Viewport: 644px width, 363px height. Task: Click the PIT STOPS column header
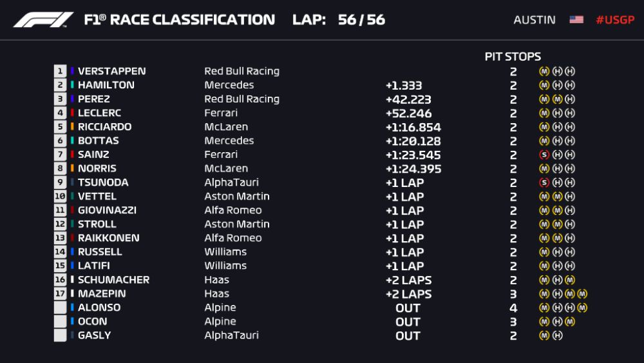[x=513, y=57]
